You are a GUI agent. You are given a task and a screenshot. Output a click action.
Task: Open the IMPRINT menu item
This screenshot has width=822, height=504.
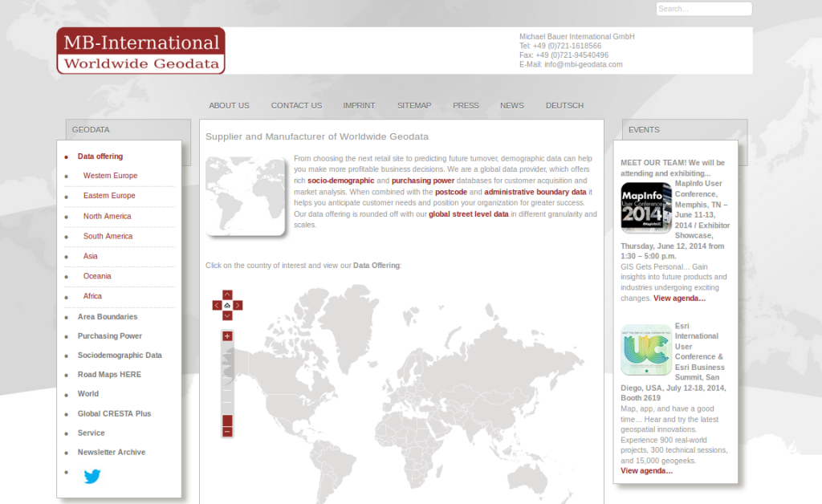[359, 105]
